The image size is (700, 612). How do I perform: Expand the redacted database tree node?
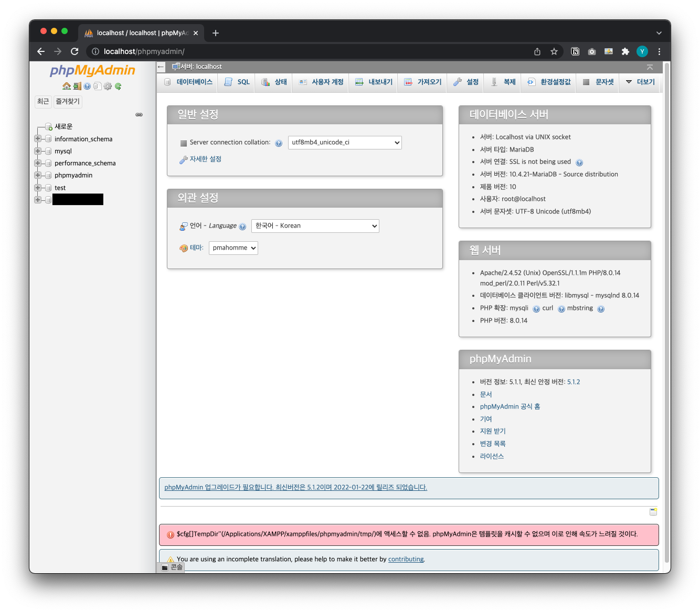pos(38,200)
